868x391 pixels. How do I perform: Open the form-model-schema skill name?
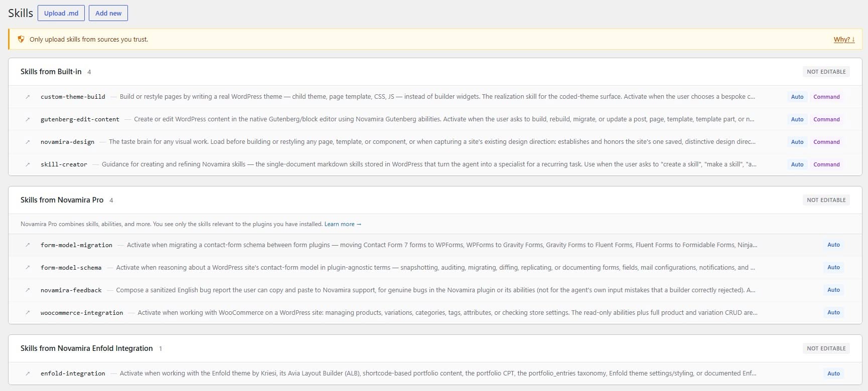(71, 268)
